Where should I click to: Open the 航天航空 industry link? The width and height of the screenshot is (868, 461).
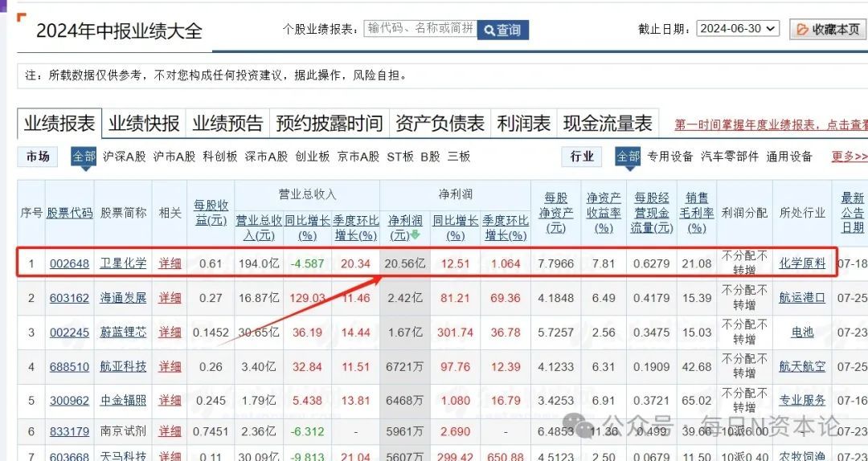[x=802, y=367]
